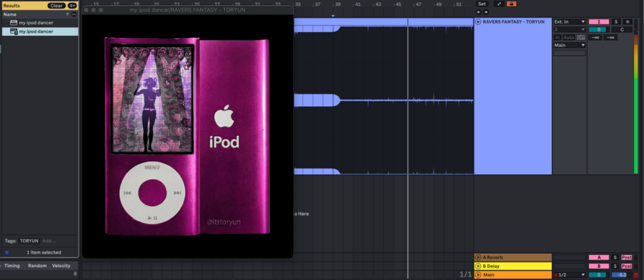Screen dimensions: 644x280
Task: Click the blue info icon beside '1 item selected'
Action: pyautogui.click(x=7, y=252)
